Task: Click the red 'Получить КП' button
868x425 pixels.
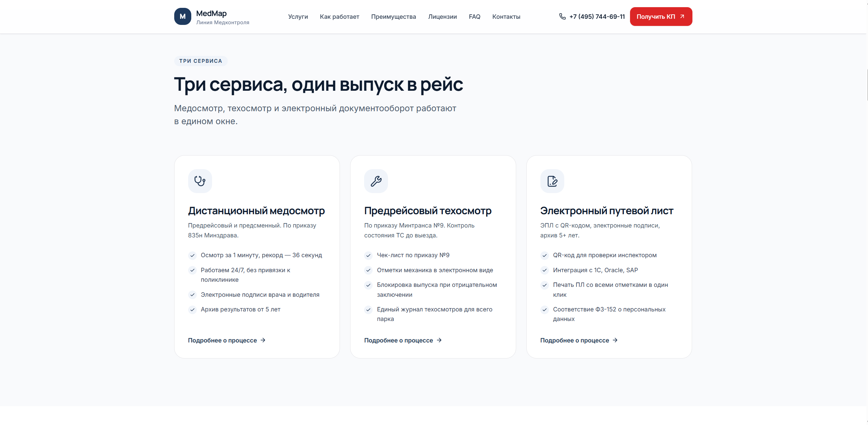Action: (x=661, y=16)
